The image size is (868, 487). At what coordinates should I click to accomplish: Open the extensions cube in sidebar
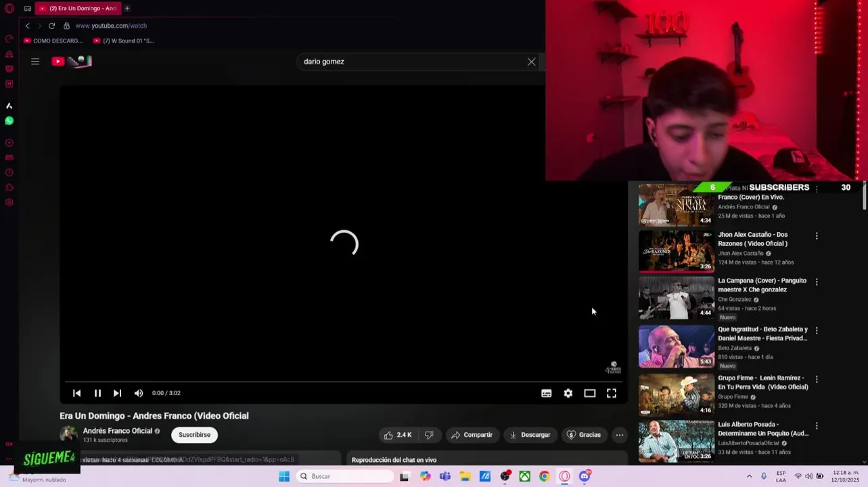(x=9, y=187)
